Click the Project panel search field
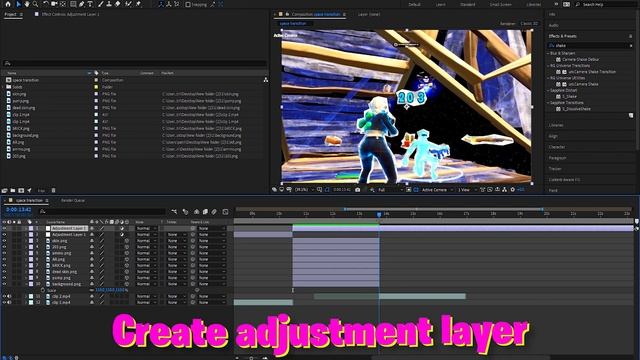This screenshot has height=360, width=640. (x=135, y=63)
